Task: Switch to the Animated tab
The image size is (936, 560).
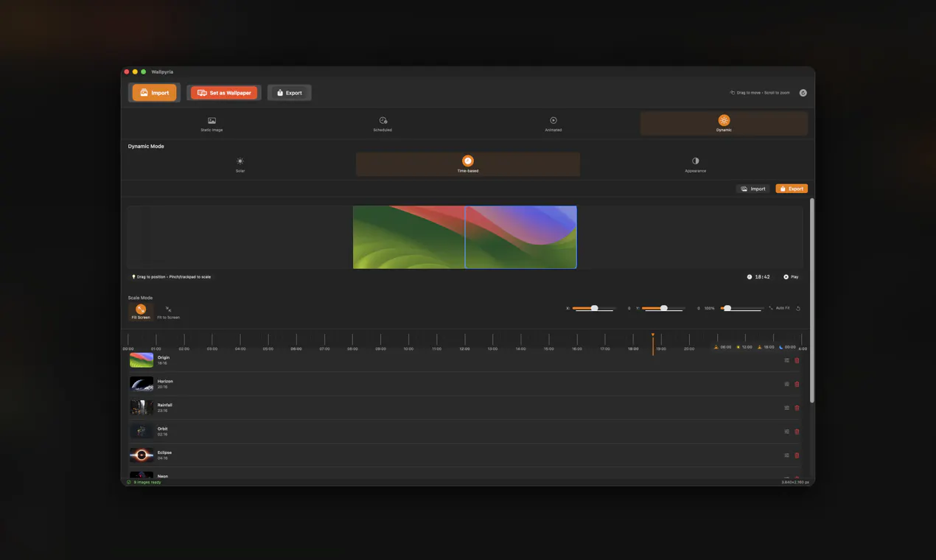Action: [553, 124]
